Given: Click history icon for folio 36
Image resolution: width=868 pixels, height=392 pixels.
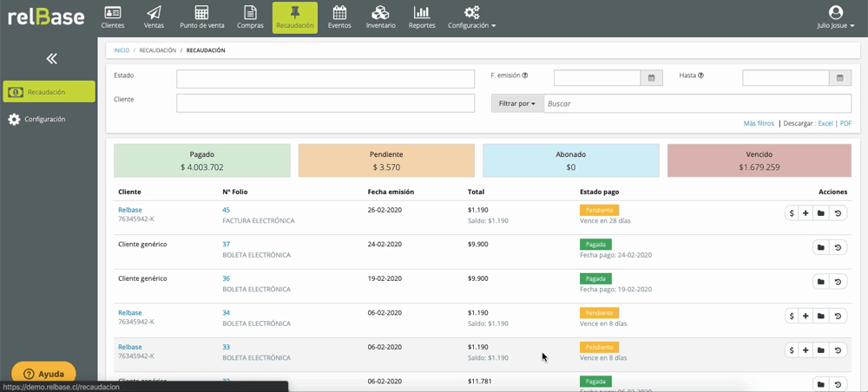Looking at the screenshot, I should click(838, 282).
